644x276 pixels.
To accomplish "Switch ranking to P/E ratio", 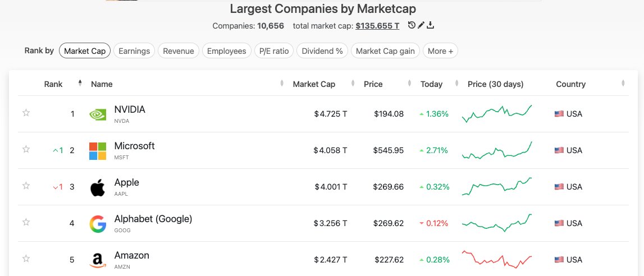I will point(274,51).
